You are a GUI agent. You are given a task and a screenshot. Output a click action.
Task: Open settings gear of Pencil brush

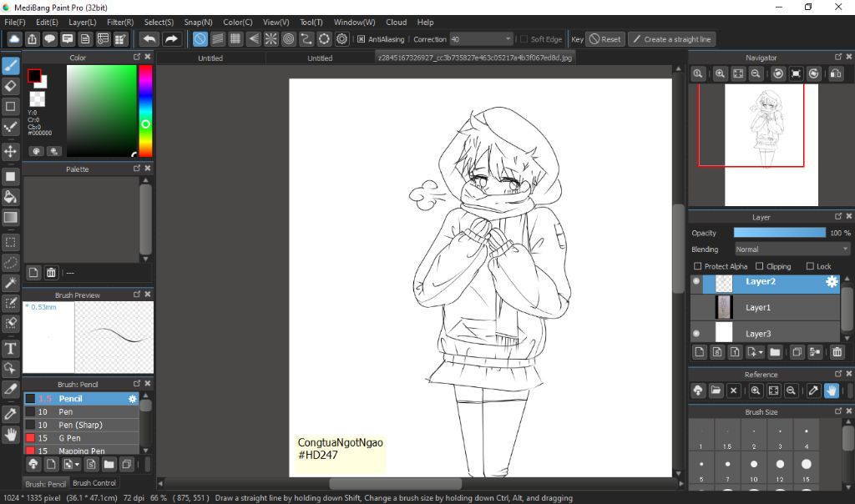[133, 399]
